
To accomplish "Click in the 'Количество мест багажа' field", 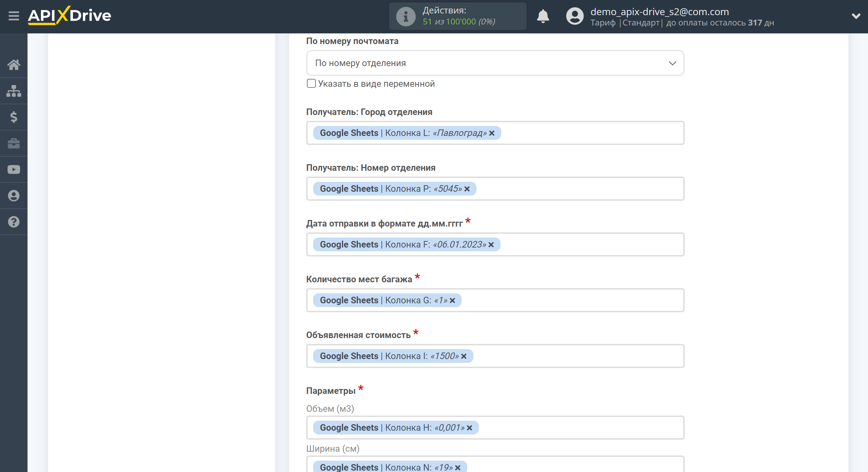I will point(495,300).
